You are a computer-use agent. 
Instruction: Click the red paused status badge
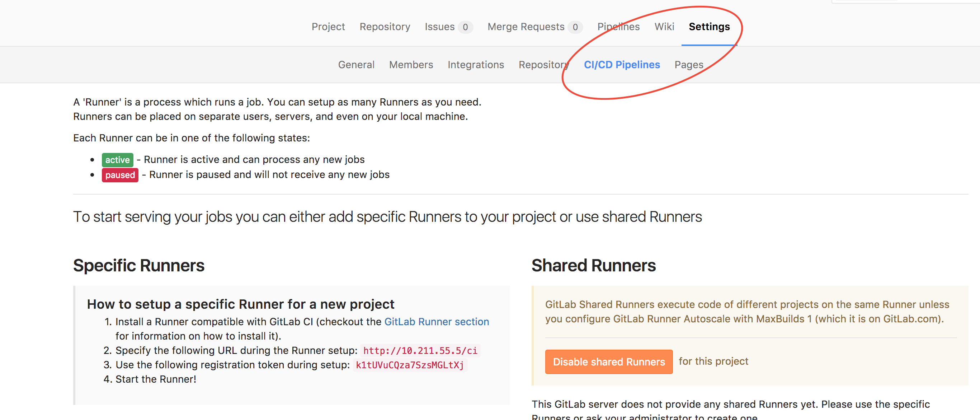(120, 175)
